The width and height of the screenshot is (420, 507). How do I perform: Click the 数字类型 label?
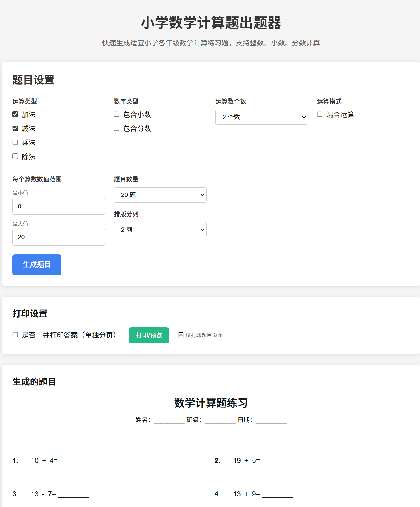126,101
